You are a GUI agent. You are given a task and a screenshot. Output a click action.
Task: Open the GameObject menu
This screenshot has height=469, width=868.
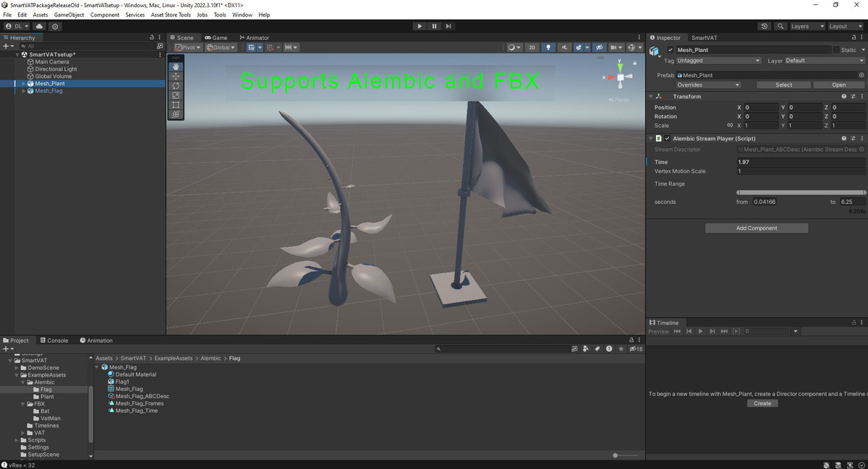point(69,14)
